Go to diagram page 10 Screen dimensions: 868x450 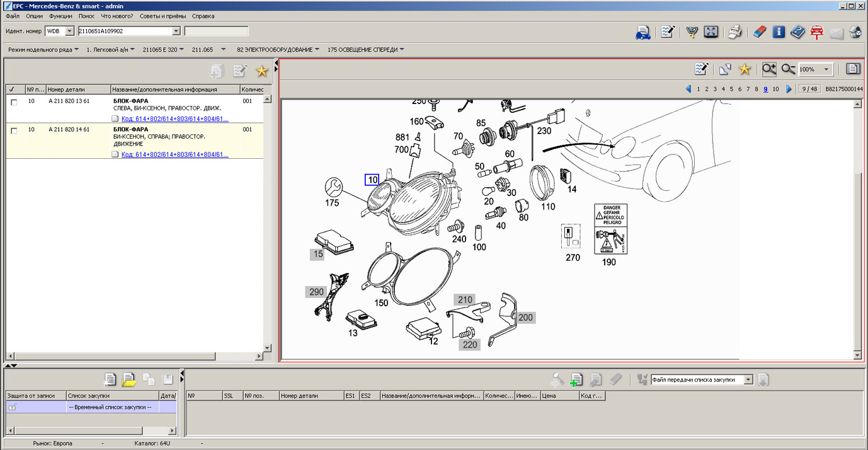775,89
